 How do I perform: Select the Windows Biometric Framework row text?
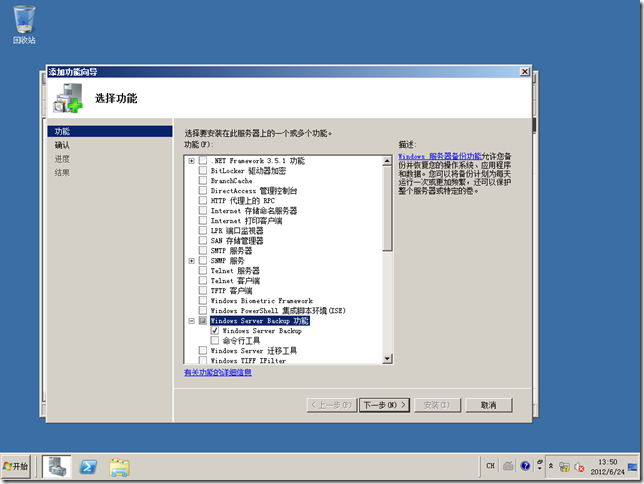coord(262,301)
